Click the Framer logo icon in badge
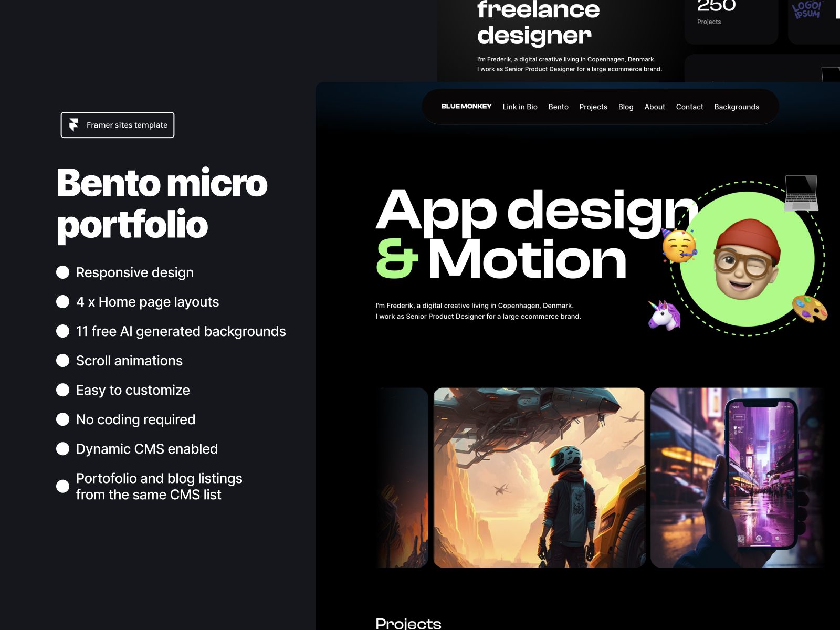 tap(74, 125)
